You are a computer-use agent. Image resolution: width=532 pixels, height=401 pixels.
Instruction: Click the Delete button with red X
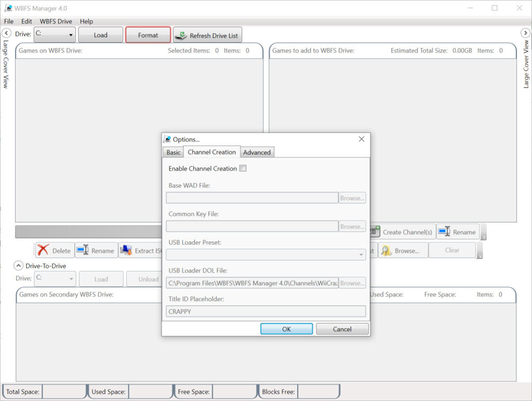55,251
